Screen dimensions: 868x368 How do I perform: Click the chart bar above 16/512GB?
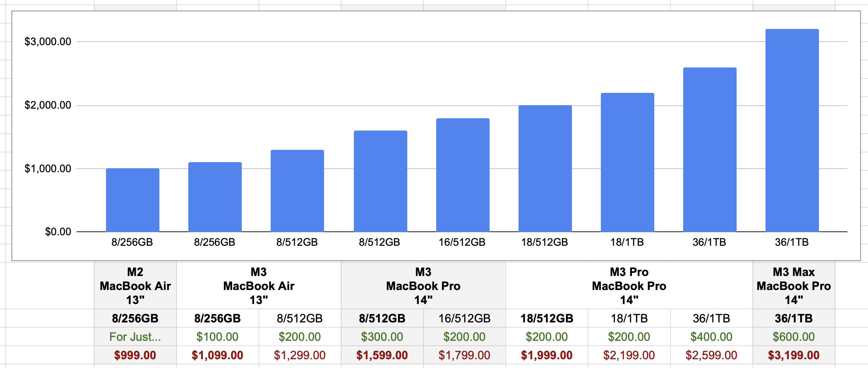point(463,175)
